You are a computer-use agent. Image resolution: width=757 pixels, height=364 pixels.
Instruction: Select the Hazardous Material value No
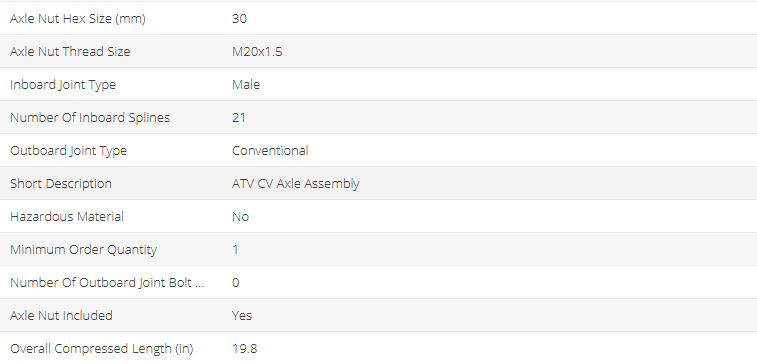(x=240, y=217)
